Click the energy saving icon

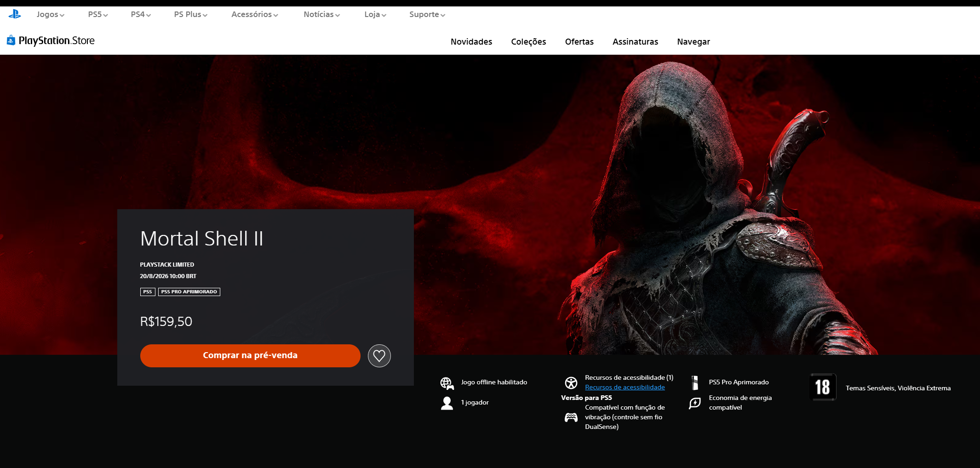pyautogui.click(x=695, y=403)
